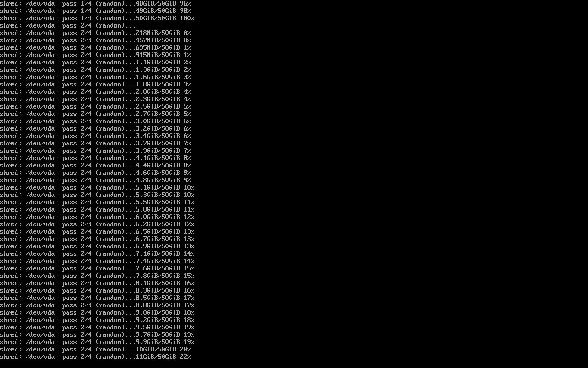Click the line showing 48GiB/50GiB 96%
This screenshot has width=588, height=368.
[x=96, y=4]
